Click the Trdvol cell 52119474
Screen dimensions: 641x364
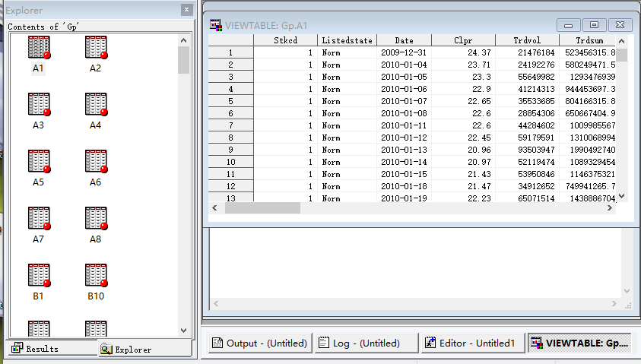(527, 162)
